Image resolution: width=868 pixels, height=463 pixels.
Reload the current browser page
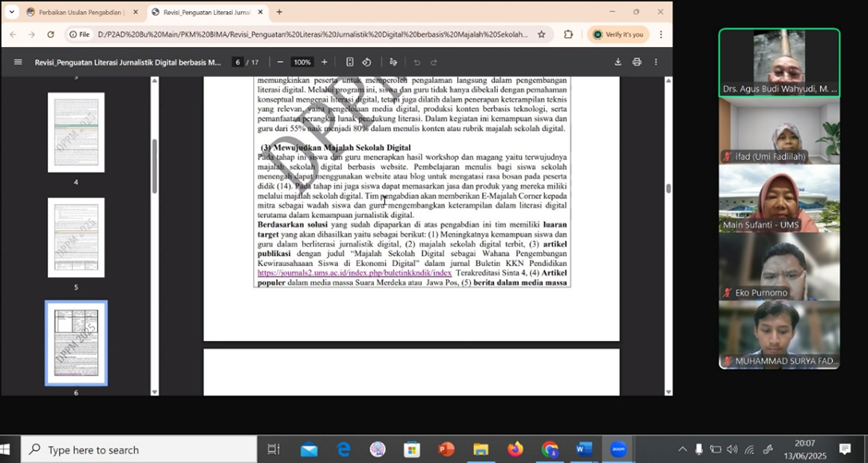[50, 34]
